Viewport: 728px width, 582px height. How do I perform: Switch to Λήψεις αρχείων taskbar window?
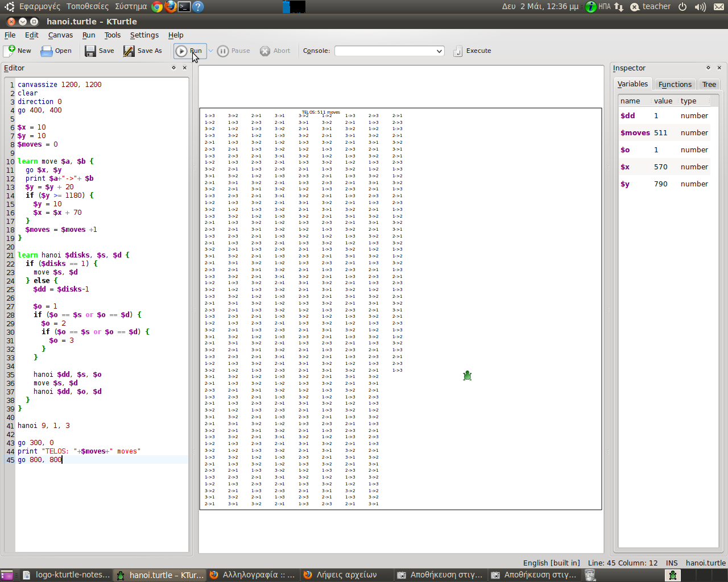[347, 575]
